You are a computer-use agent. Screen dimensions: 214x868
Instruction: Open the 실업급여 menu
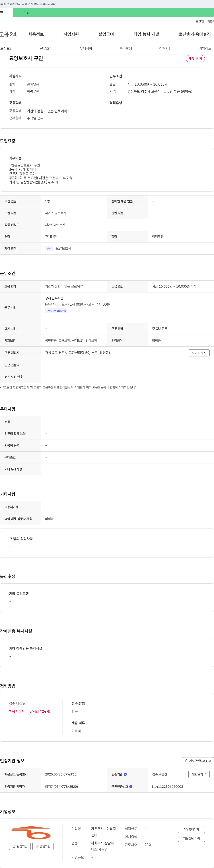click(106, 34)
